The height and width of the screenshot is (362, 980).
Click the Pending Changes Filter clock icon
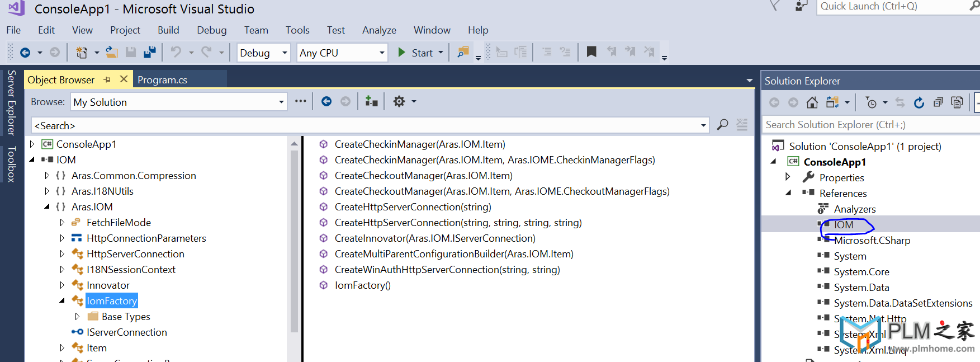[871, 102]
